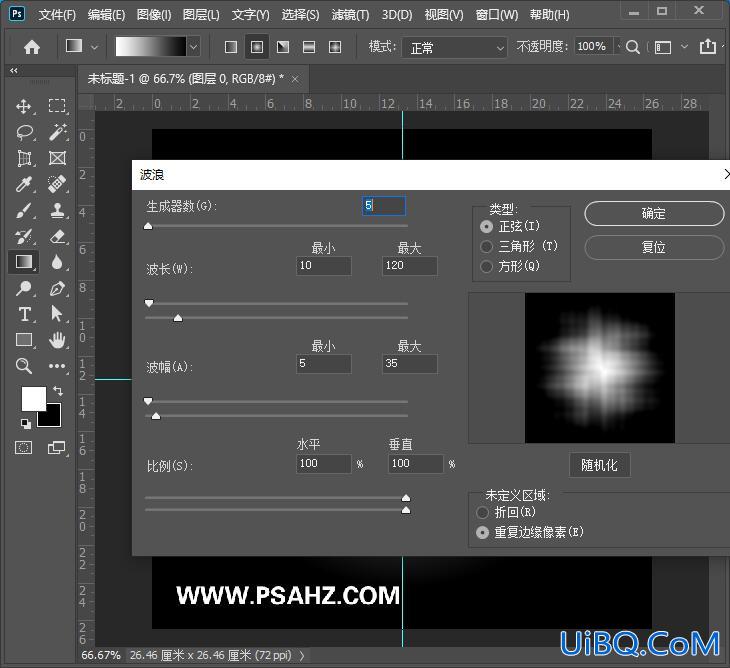
Task: Open the gradient tool preset dropdown
Action: coord(95,47)
